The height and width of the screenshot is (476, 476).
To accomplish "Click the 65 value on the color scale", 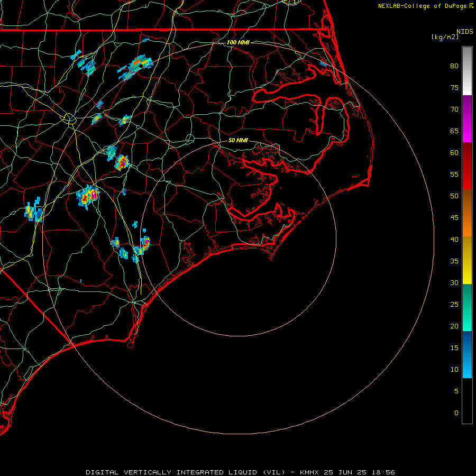I will (454, 131).
